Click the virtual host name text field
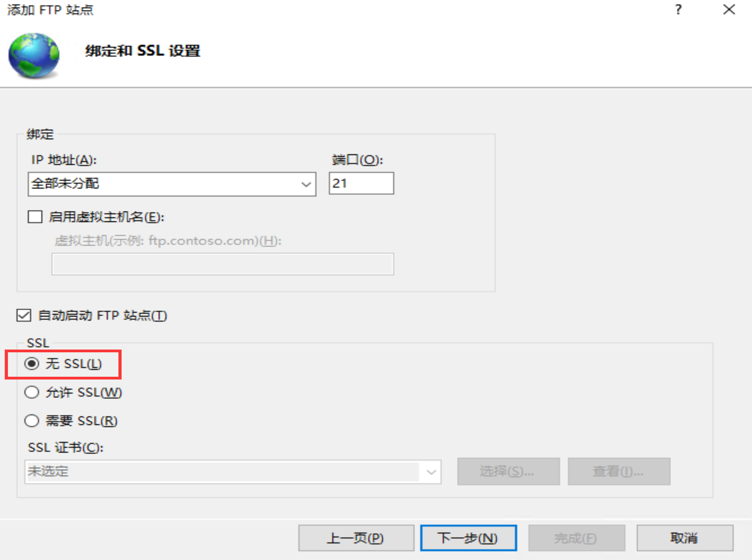The height and width of the screenshot is (560, 752). (x=222, y=264)
